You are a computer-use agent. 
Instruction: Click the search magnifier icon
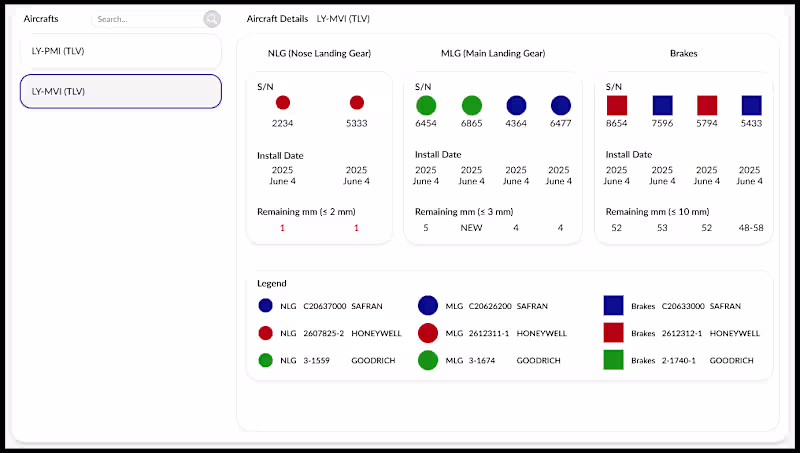click(x=212, y=19)
